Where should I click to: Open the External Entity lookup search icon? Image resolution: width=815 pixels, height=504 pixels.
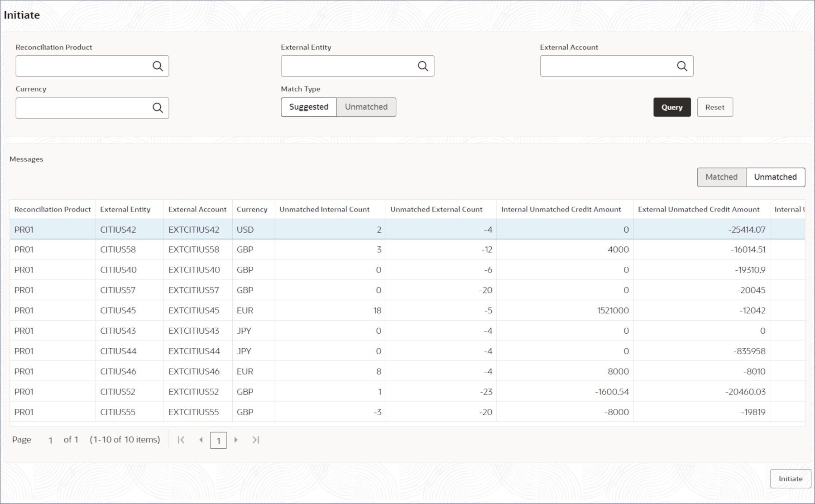click(x=423, y=66)
